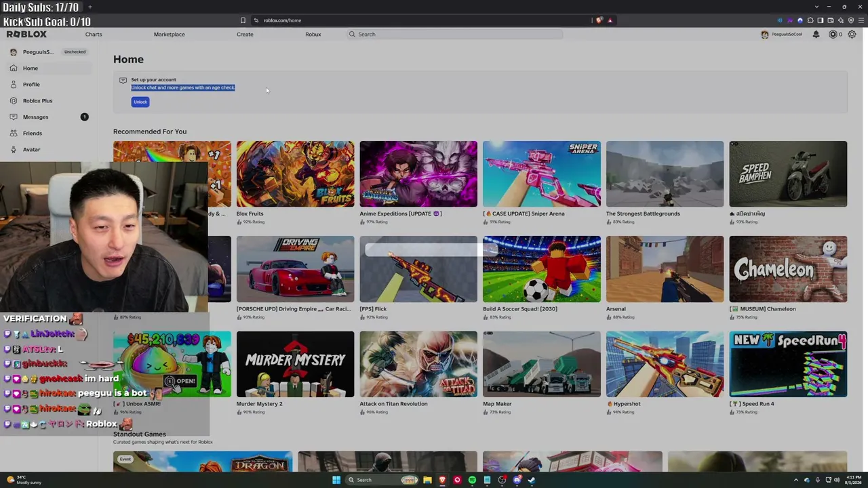
Task: Click The Strongest Battlegrounds title
Action: pyautogui.click(x=643, y=213)
